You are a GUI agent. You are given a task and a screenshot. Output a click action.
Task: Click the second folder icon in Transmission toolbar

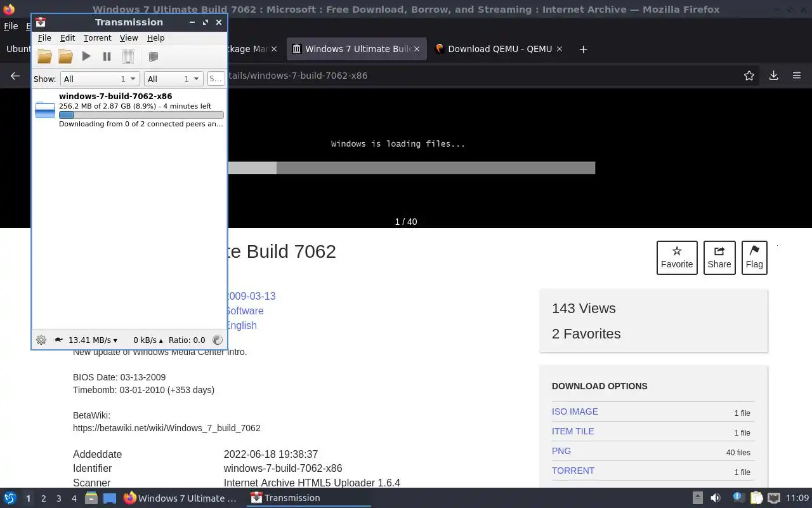65,57
